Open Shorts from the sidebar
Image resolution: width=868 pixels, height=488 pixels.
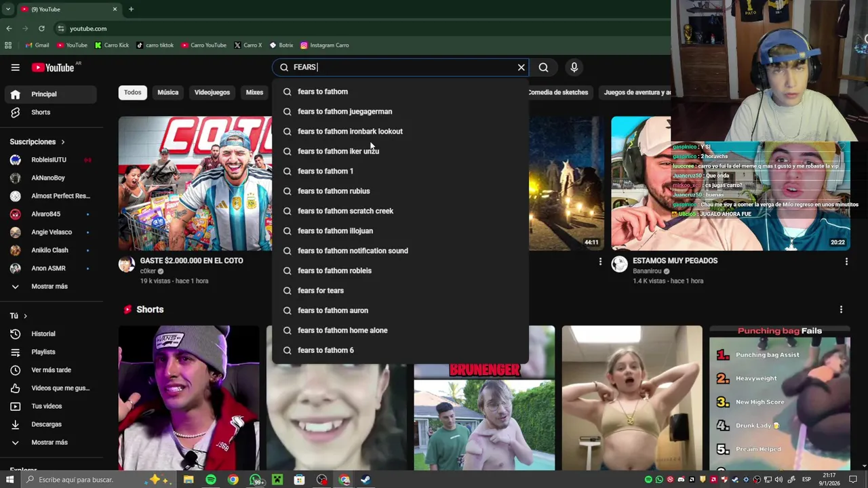click(51, 113)
